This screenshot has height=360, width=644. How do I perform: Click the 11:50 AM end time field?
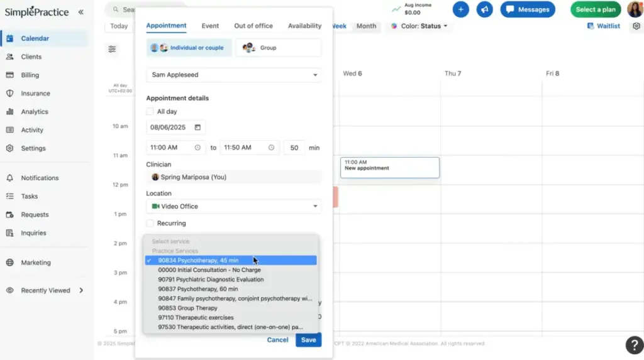pyautogui.click(x=249, y=148)
